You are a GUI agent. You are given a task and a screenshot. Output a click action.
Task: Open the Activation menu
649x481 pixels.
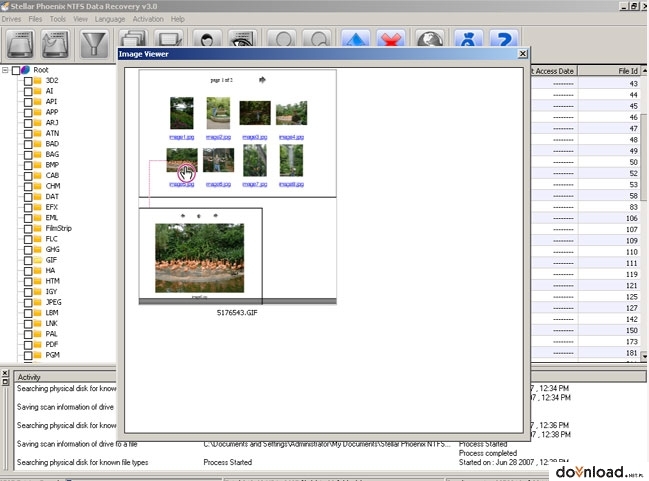[148, 19]
